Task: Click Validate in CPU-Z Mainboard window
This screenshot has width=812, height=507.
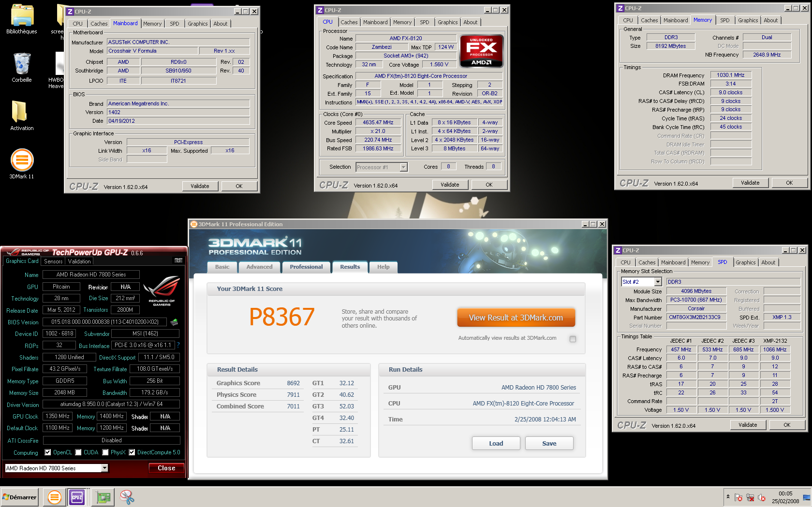Action: coord(200,186)
